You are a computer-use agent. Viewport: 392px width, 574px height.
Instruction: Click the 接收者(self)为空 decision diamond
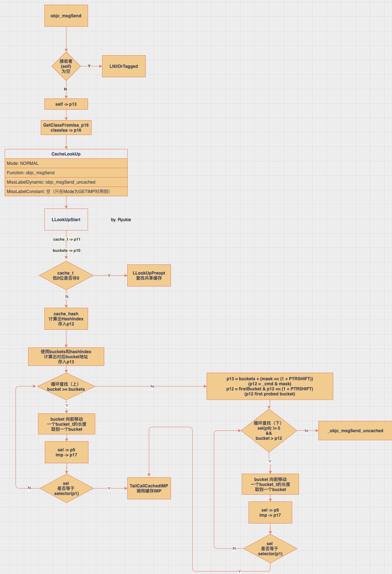[x=66, y=66]
